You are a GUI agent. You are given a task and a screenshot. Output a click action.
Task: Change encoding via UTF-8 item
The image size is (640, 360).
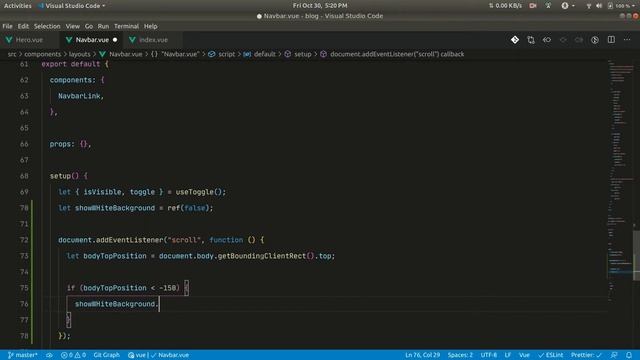tap(489, 355)
